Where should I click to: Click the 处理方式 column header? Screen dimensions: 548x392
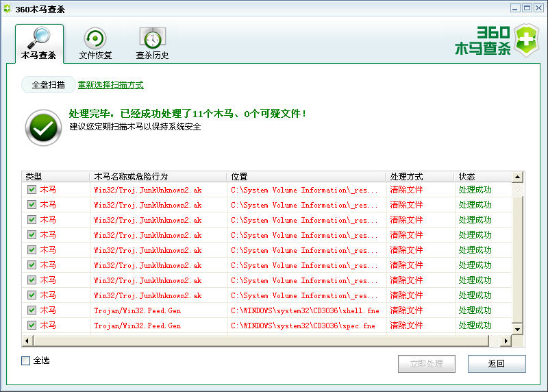(421, 177)
